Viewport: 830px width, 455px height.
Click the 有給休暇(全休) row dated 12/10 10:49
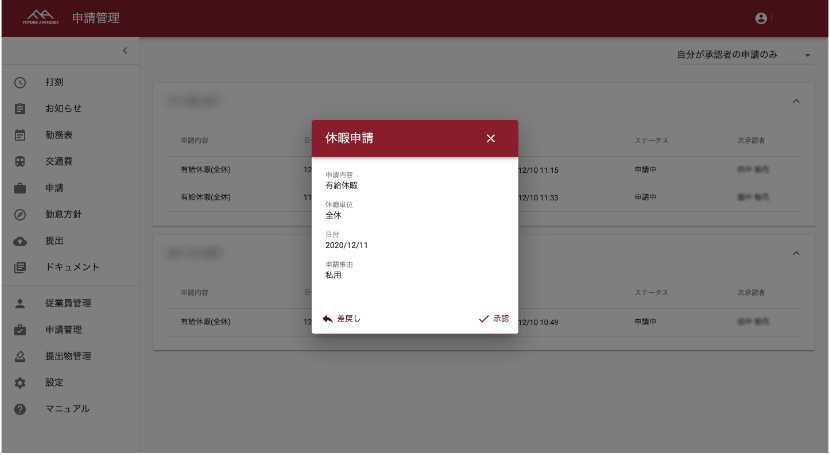coord(483,322)
